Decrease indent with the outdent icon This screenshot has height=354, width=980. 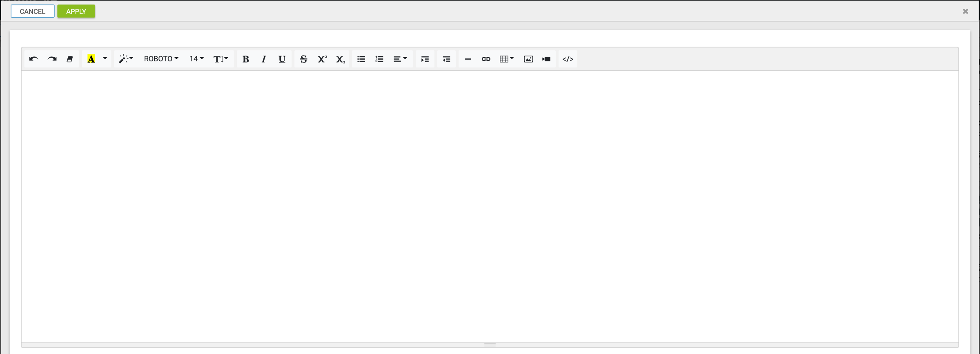coord(446,59)
